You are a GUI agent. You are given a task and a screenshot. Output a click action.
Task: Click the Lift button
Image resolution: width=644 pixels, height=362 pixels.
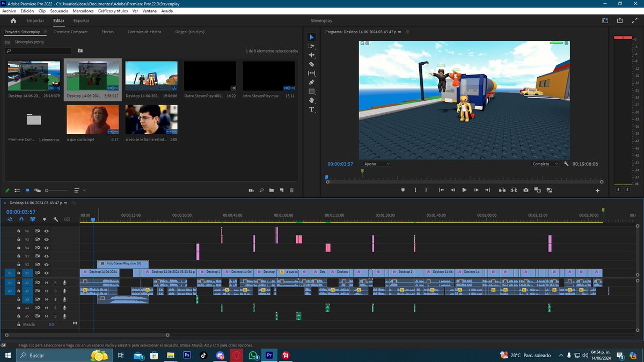[502, 190]
